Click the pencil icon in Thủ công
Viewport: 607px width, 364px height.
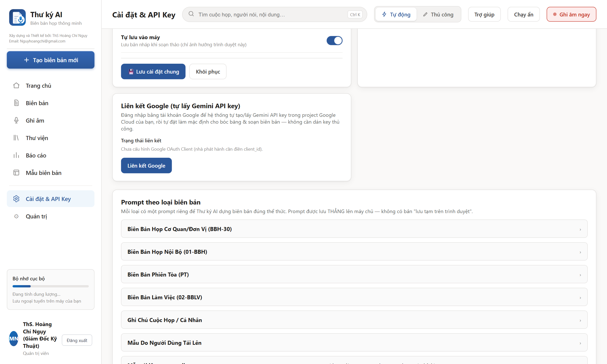[425, 14]
